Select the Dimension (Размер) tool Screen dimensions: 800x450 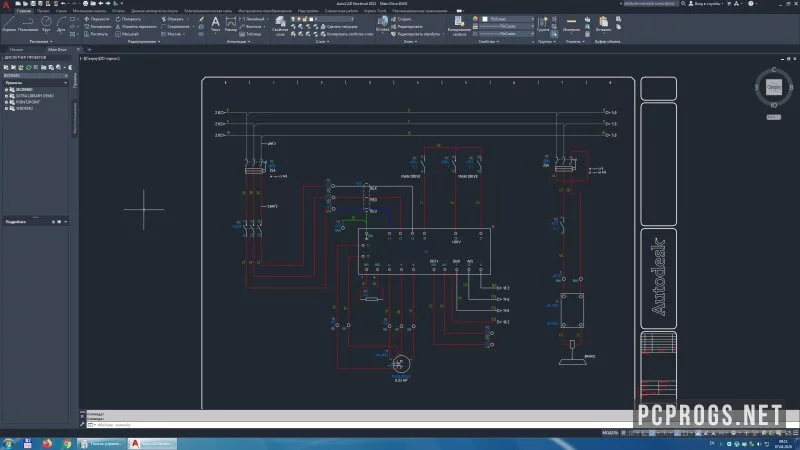[x=231, y=23]
